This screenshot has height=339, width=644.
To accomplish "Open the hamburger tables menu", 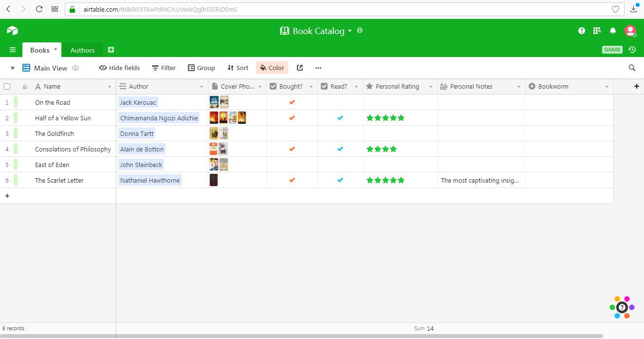I will pyautogui.click(x=13, y=50).
